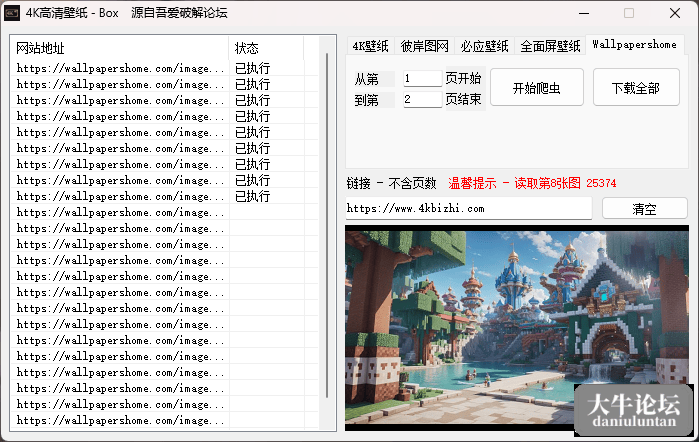Click the 下载全部 button

click(x=636, y=87)
